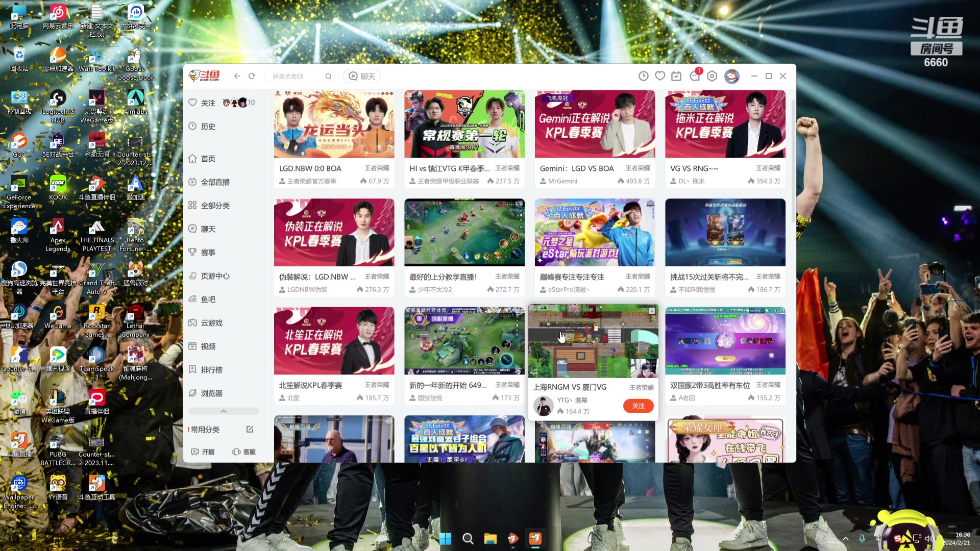Click streamer name DL丶拖米
Screen dimensions: 980x551
(x=691, y=181)
